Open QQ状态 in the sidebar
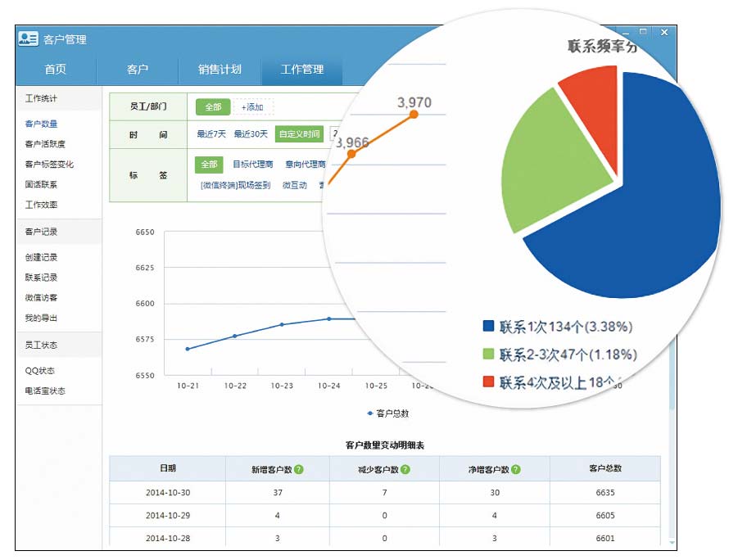 pyautogui.click(x=40, y=371)
